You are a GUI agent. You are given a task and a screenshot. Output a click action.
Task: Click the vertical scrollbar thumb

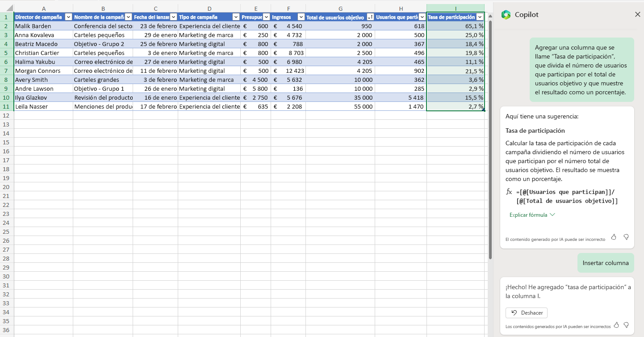pyautogui.click(x=490, y=139)
